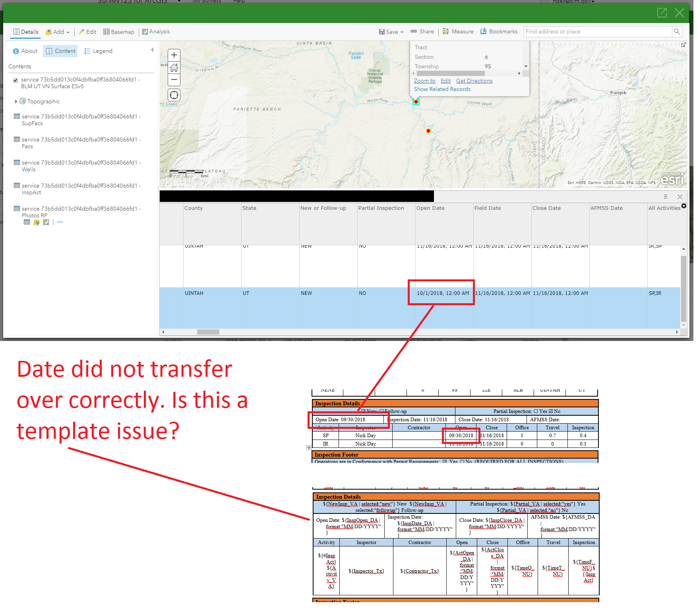The height and width of the screenshot is (616, 697).
Task: Open the window in a new tab
Action: (662, 13)
